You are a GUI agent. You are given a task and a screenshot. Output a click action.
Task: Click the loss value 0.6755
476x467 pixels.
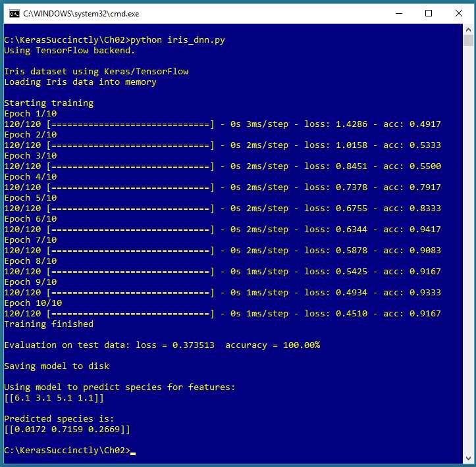coord(351,209)
